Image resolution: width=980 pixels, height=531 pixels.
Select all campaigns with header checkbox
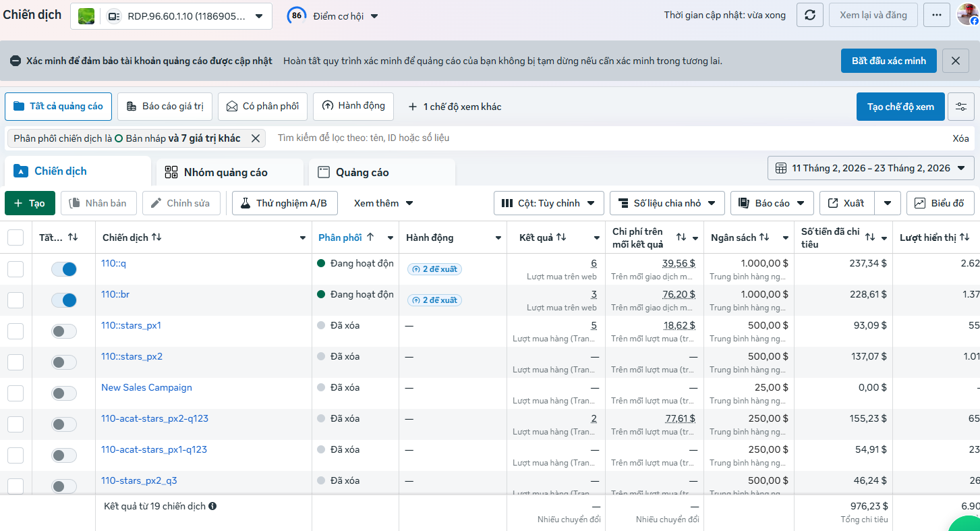(16, 237)
